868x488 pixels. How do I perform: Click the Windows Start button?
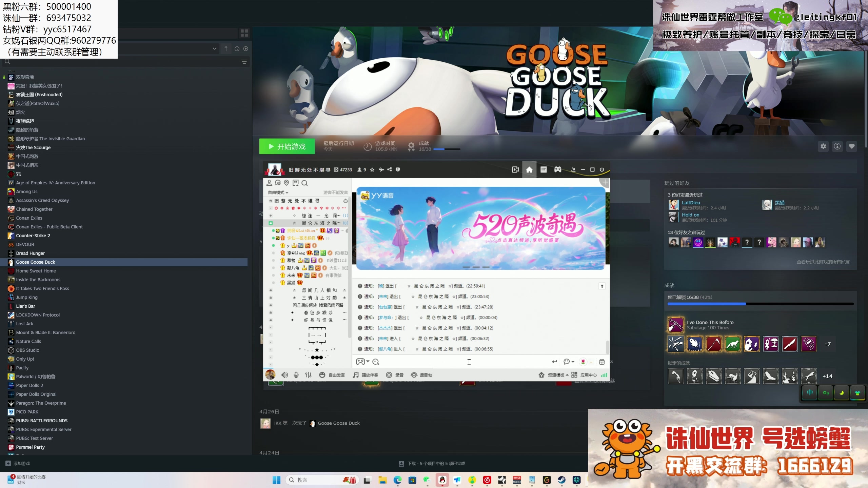[276, 480]
